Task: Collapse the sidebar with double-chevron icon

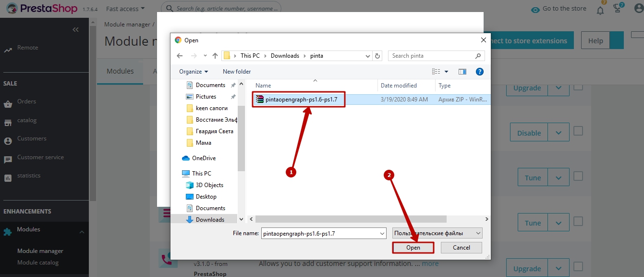Action: (x=75, y=30)
